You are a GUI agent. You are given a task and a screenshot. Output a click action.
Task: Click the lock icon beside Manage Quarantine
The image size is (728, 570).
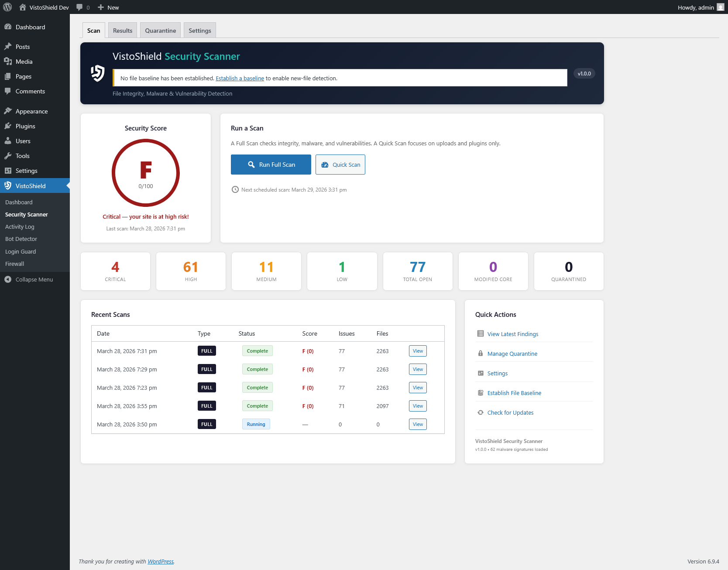[480, 354]
